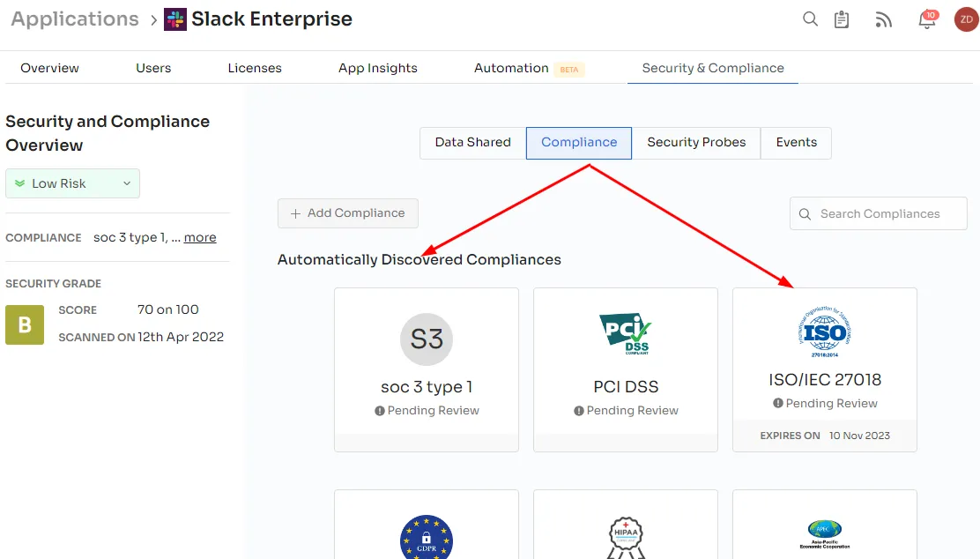980x559 pixels.
Task: Click the security grade B badge
Action: pyautogui.click(x=25, y=324)
